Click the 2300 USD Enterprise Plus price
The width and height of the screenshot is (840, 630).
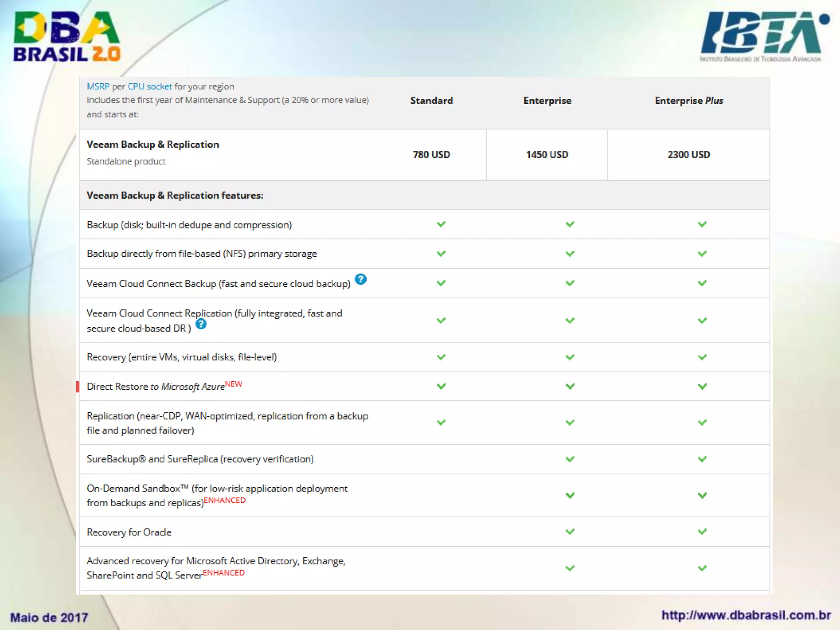coord(689,155)
